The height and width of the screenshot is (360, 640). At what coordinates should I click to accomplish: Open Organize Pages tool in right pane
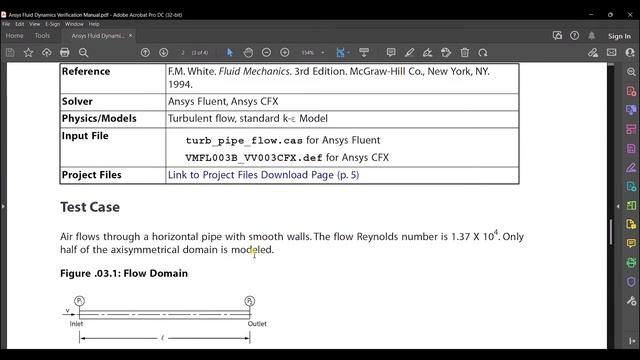[631, 129]
